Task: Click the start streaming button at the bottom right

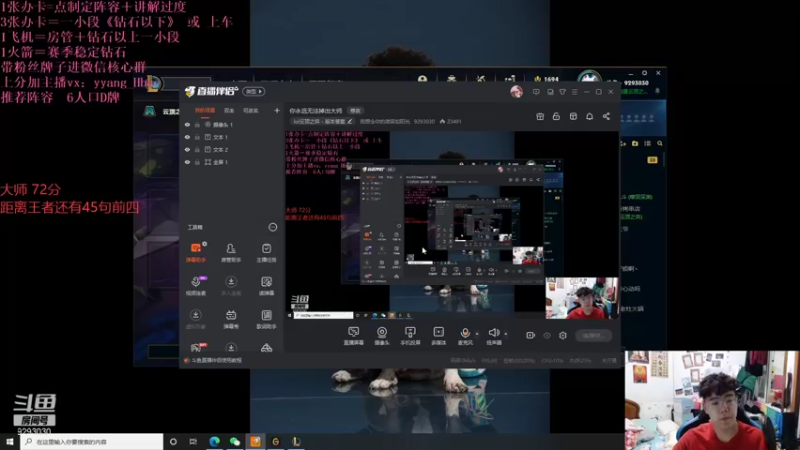Action: coord(593,335)
